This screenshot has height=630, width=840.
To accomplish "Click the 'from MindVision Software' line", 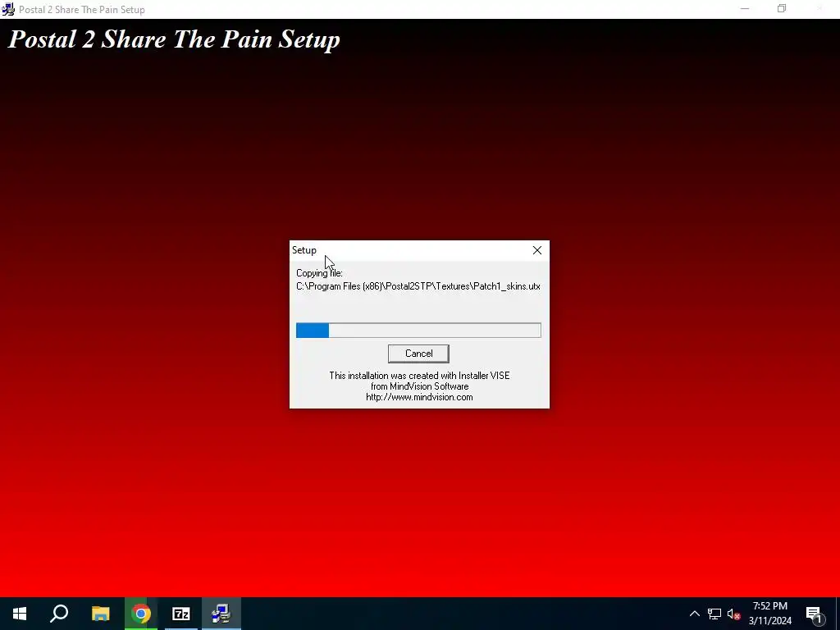I will point(419,386).
